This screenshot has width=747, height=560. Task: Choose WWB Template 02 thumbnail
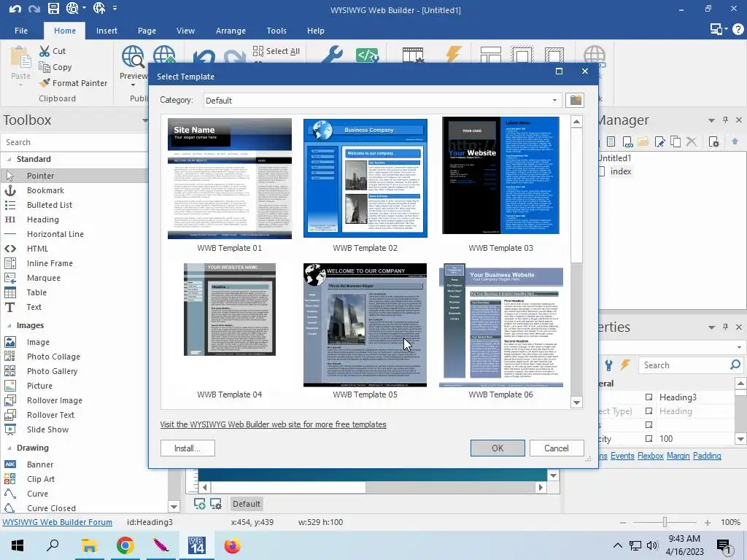point(365,178)
